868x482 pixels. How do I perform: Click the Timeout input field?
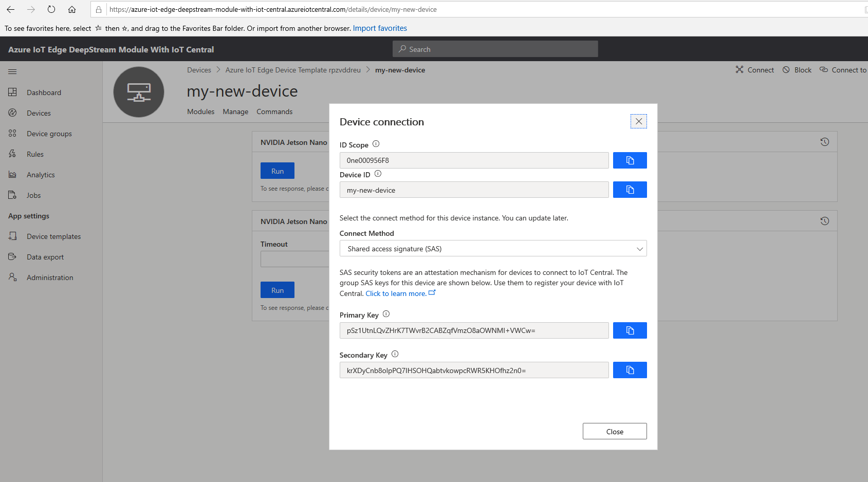[x=295, y=259]
